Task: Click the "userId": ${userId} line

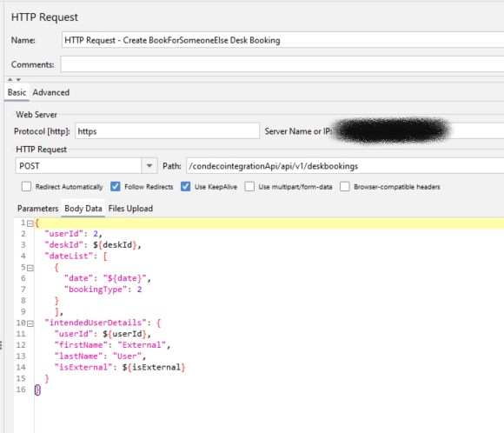Action: coord(103,334)
